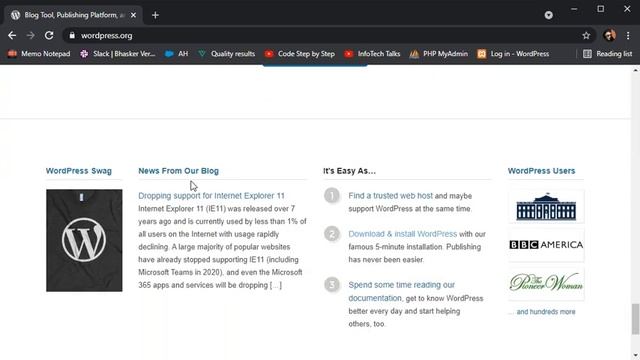Image resolution: width=640 pixels, height=360 pixels.
Task: Open the tab search dropdown arrow
Action: click(548, 15)
